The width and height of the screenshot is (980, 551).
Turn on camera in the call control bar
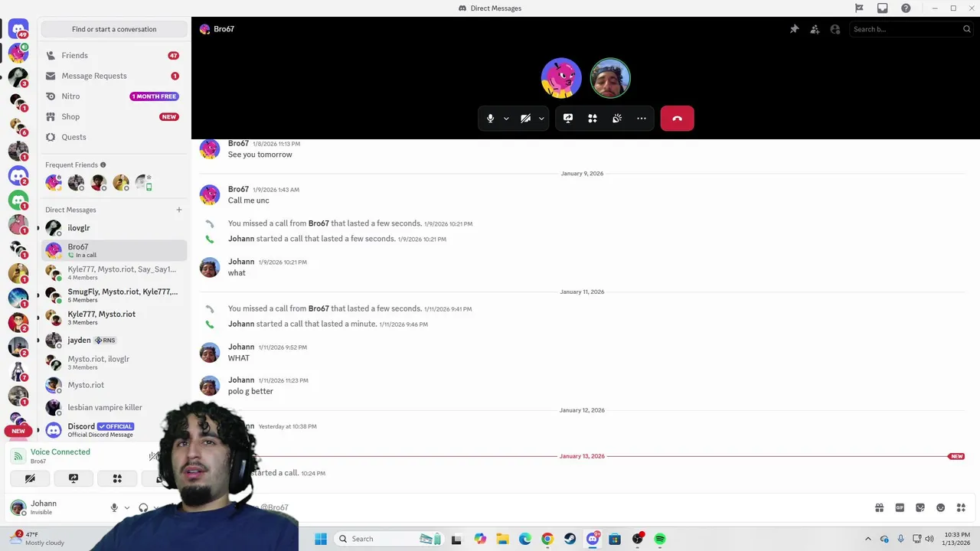tap(525, 119)
